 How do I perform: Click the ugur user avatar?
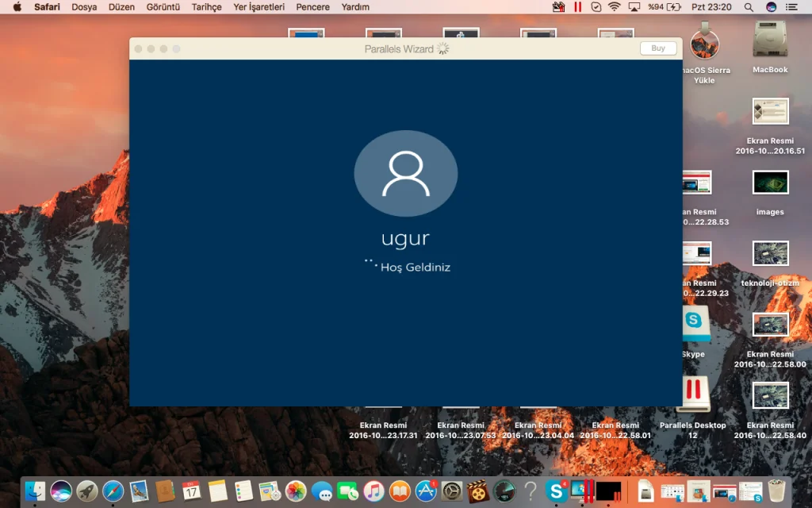click(405, 174)
